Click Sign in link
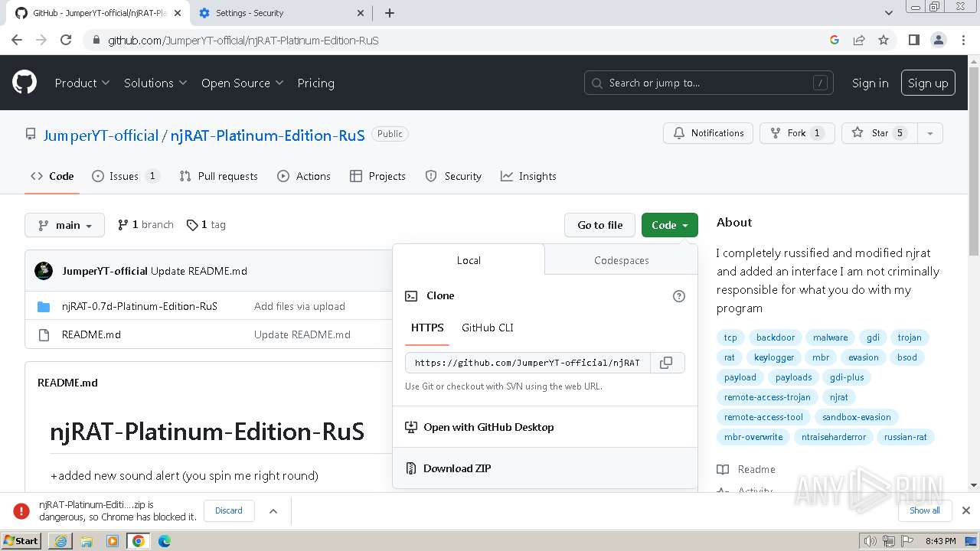This screenshot has width=980, height=551. 870,83
